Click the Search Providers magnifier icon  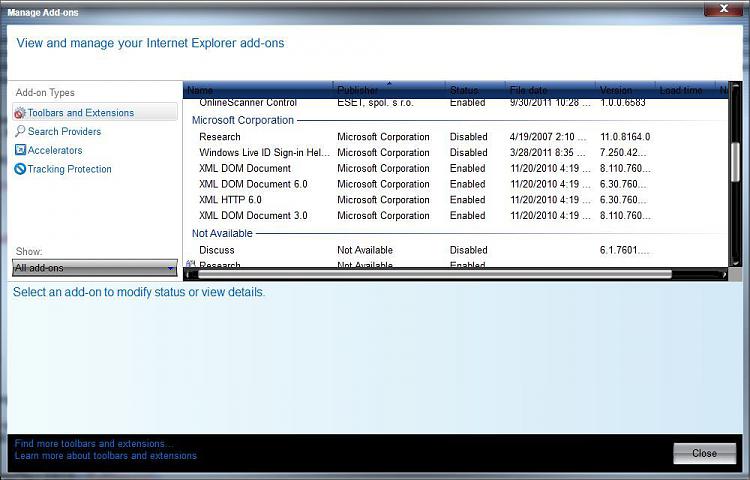[x=20, y=131]
